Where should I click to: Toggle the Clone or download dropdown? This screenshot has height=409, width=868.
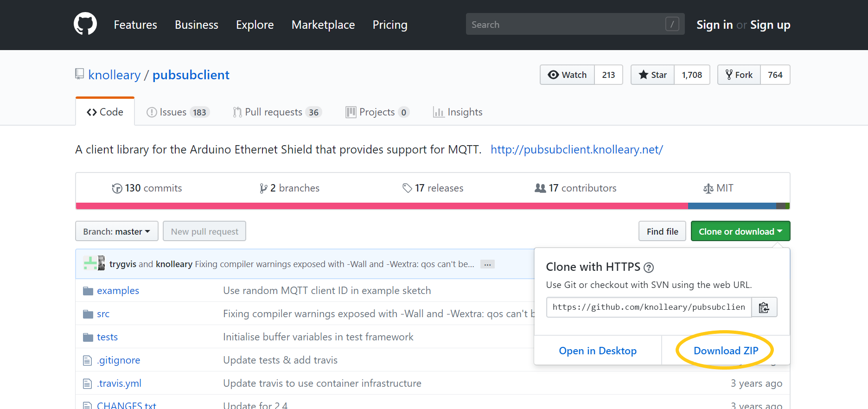(740, 231)
